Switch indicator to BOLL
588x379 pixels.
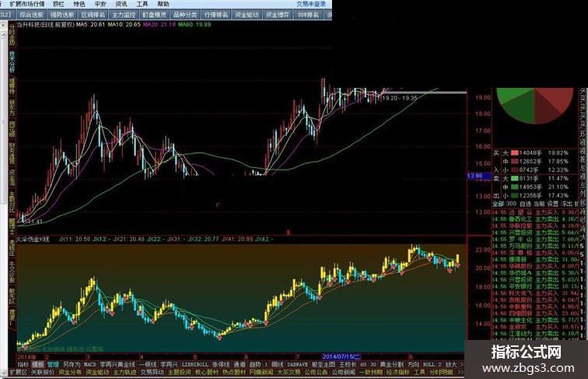(x=429, y=364)
